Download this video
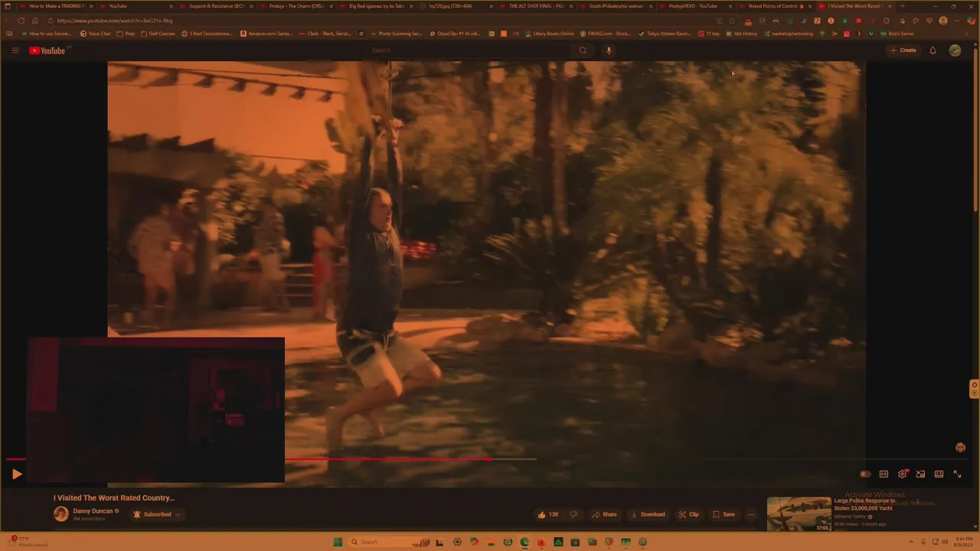The image size is (980, 551). [x=648, y=514]
